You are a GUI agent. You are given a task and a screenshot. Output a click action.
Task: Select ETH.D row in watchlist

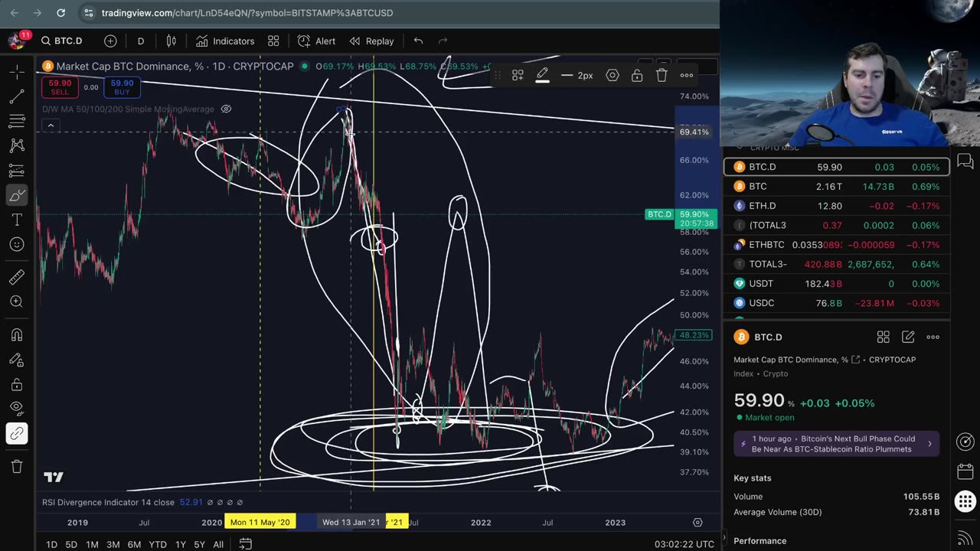click(x=837, y=206)
